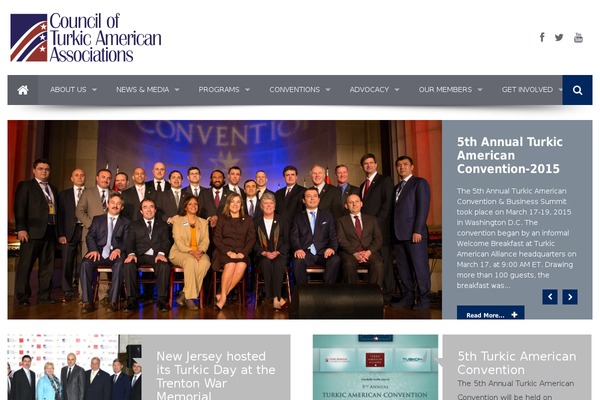
Task: Open the YouTube channel icon
Action: tap(578, 38)
